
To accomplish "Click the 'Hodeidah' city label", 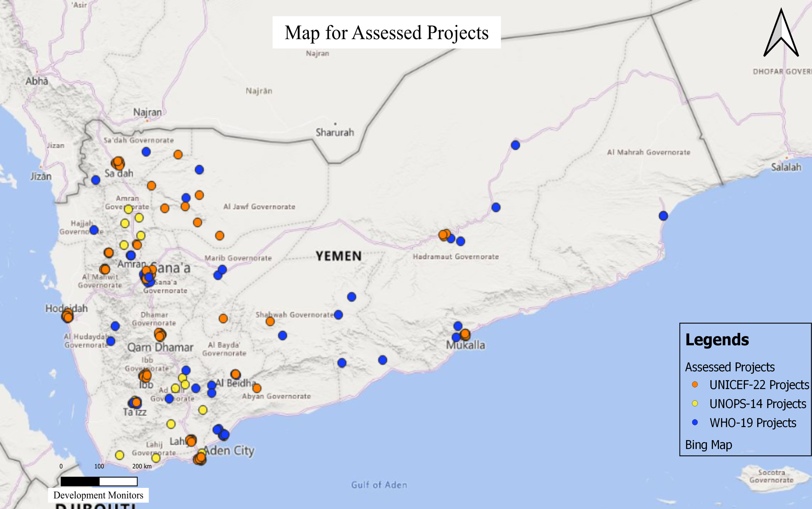I will click(x=66, y=308).
